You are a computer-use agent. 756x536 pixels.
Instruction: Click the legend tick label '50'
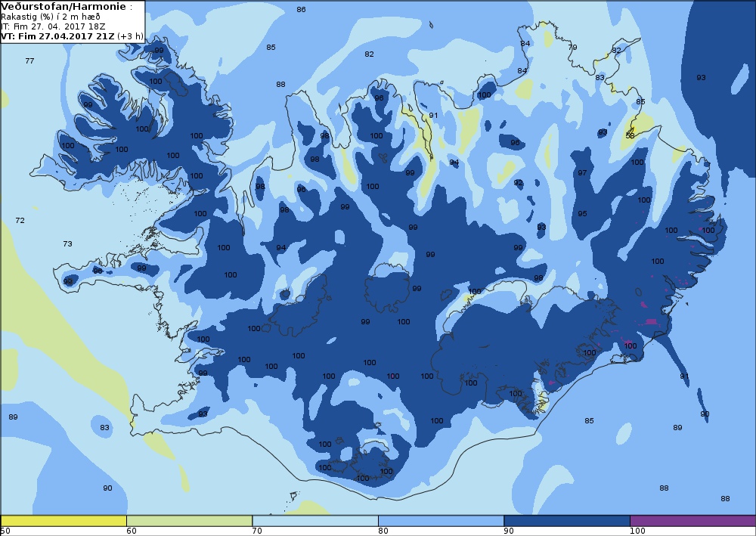pos(5,531)
